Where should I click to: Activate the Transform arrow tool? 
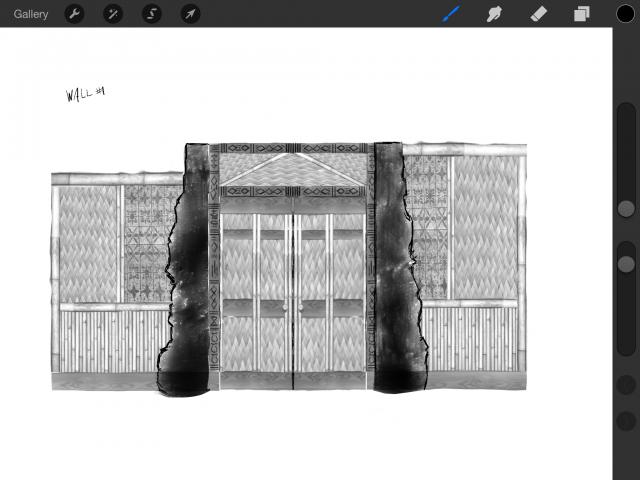(190, 14)
